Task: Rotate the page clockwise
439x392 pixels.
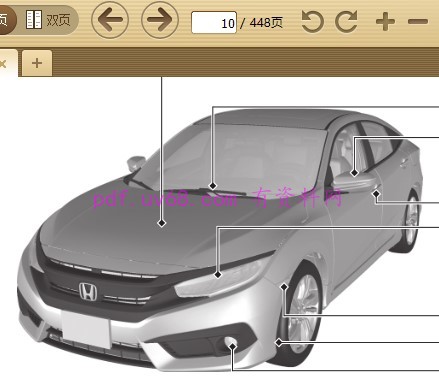Action: [346, 22]
